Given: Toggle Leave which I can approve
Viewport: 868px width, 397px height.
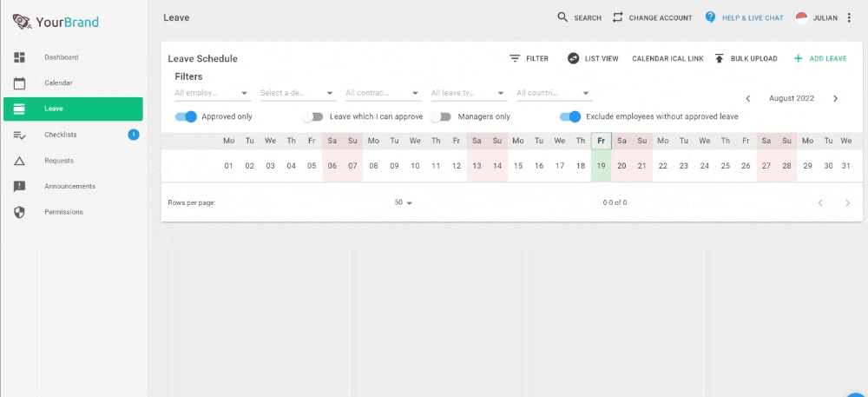Looking at the screenshot, I should point(312,116).
